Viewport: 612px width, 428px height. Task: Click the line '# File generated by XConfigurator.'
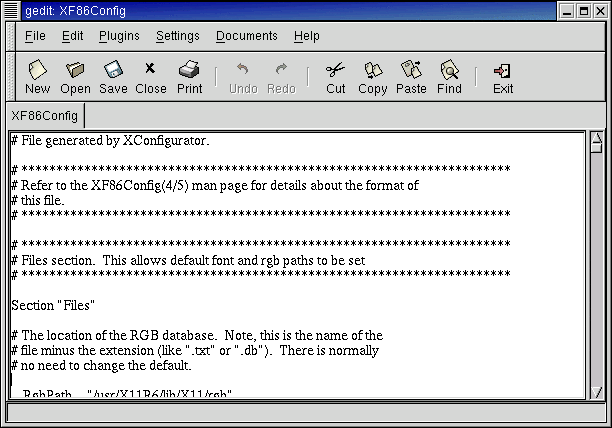point(110,140)
